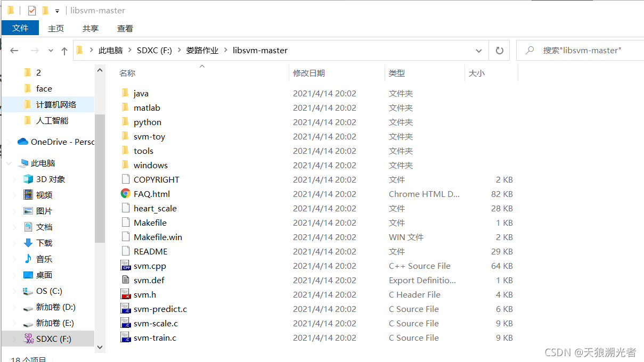Click 此电脑 in the address breadcrumb
The image size is (644, 362).
point(111,50)
